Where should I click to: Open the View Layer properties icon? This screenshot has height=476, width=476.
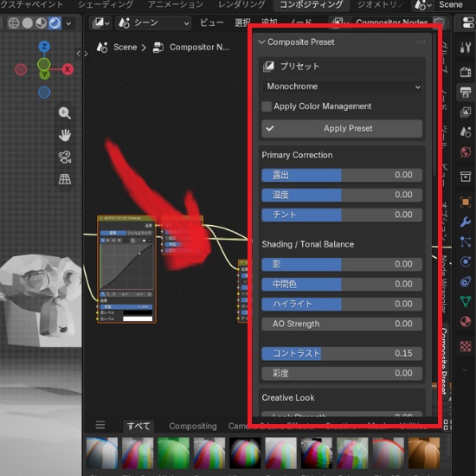click(x=466, y=112)
